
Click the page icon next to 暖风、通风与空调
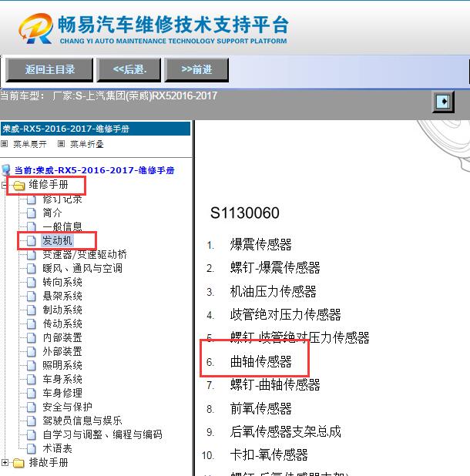(x=31, y=269)
